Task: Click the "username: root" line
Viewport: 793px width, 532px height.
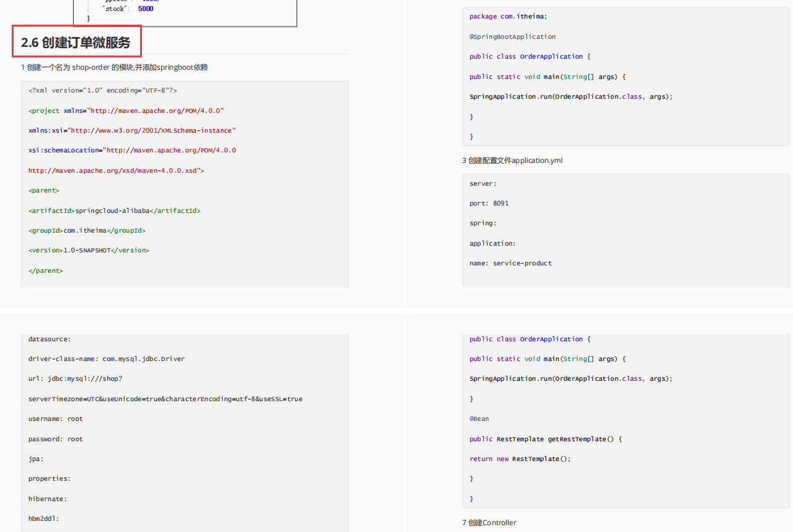Action: 56,418
